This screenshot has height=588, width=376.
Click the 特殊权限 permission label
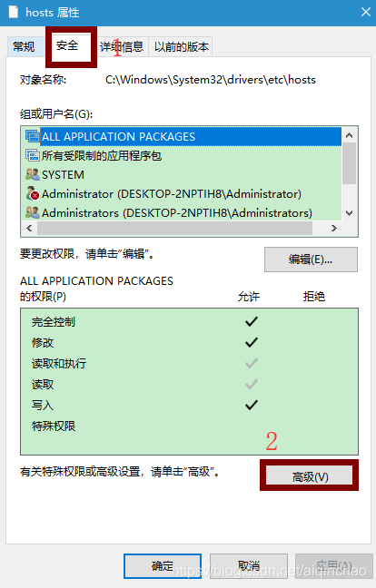(x=54, y=426)
